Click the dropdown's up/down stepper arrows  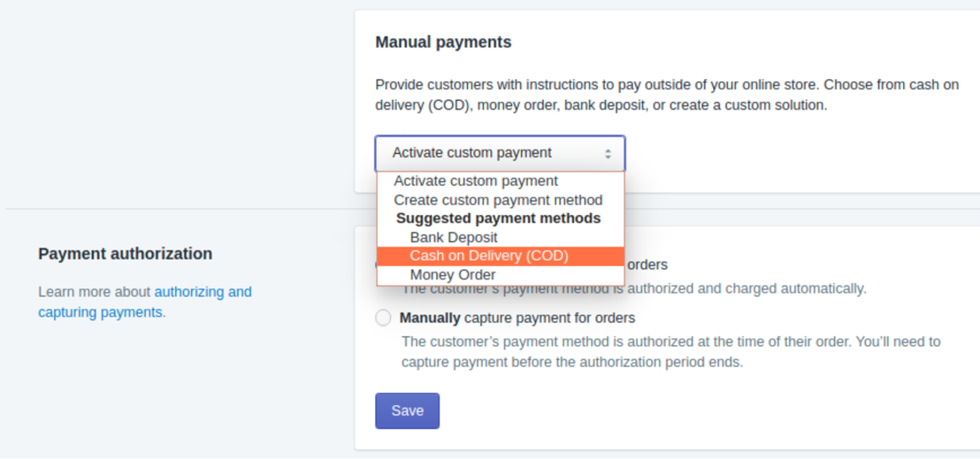(608, 153)
